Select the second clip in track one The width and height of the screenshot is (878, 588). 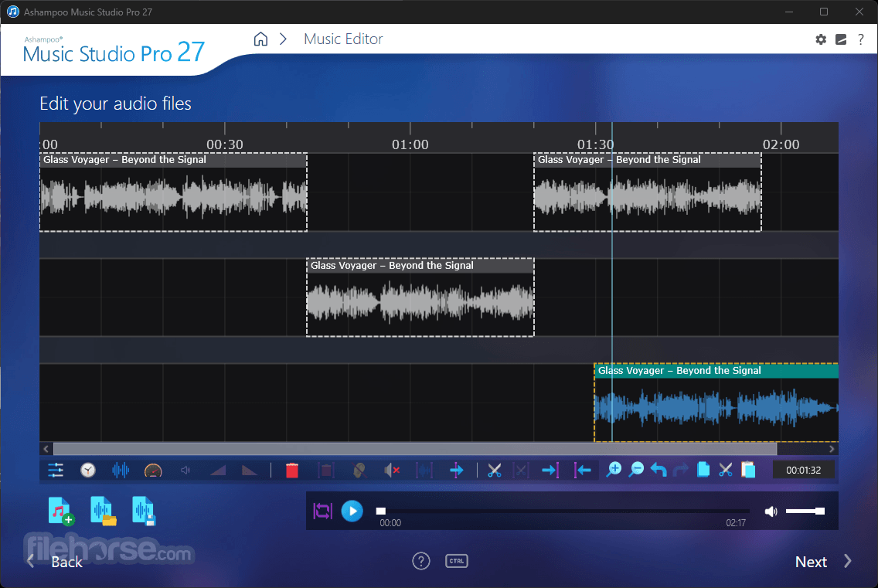pyautogui.click(x=648, y=192)
